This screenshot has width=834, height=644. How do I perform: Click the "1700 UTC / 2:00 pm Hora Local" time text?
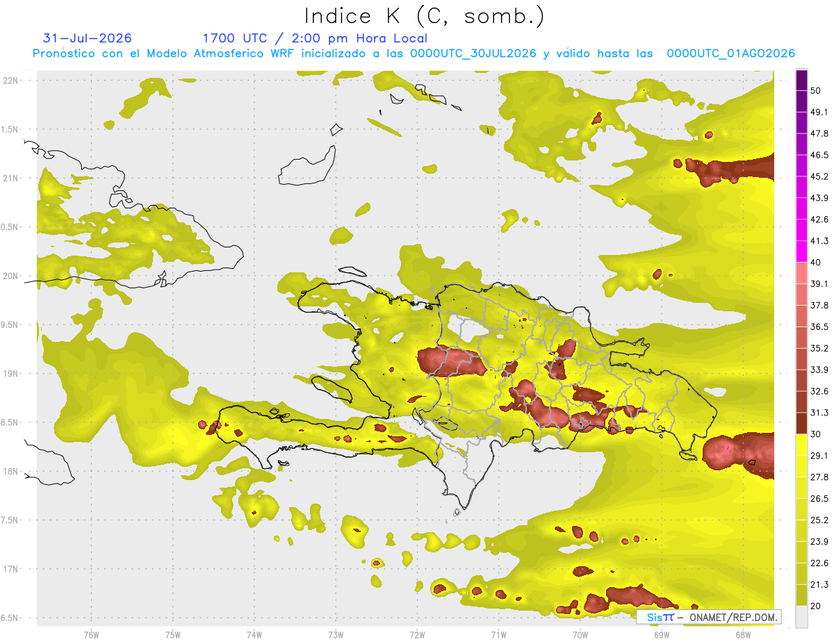(315, 38)
